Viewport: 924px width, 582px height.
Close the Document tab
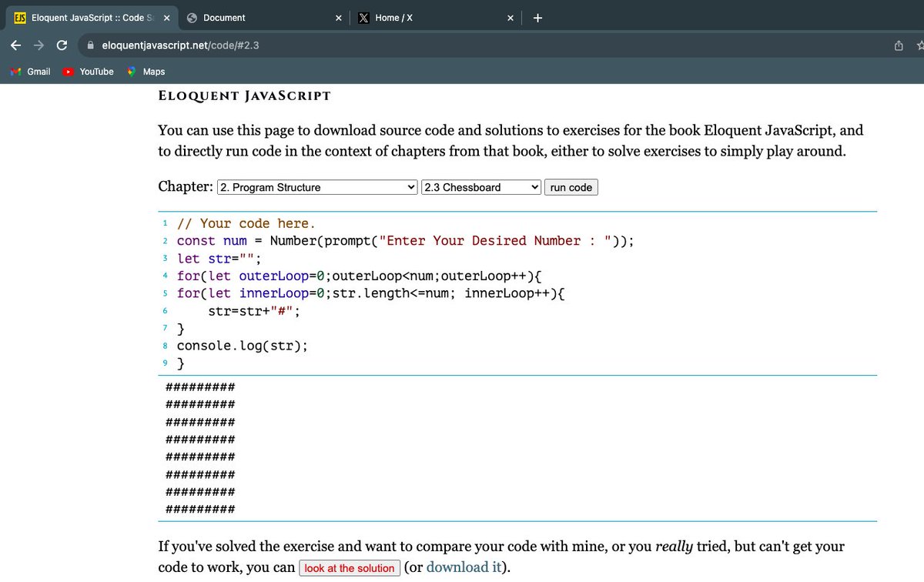pyautogui.click(x=339, y=18)
